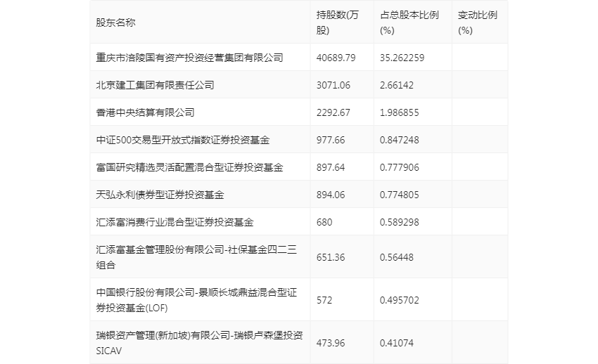
Task: Select the 0.56448 percentage value
Action: (x=397, y=257)
